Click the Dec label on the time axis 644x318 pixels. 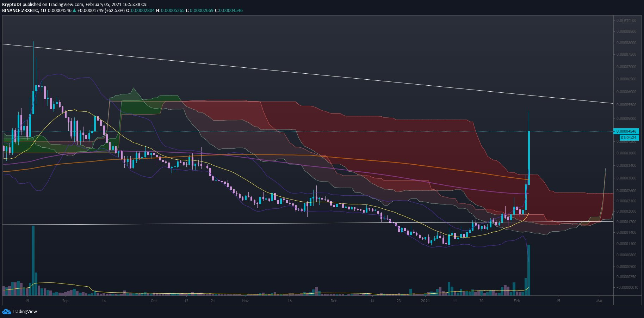tap(334, 301)
